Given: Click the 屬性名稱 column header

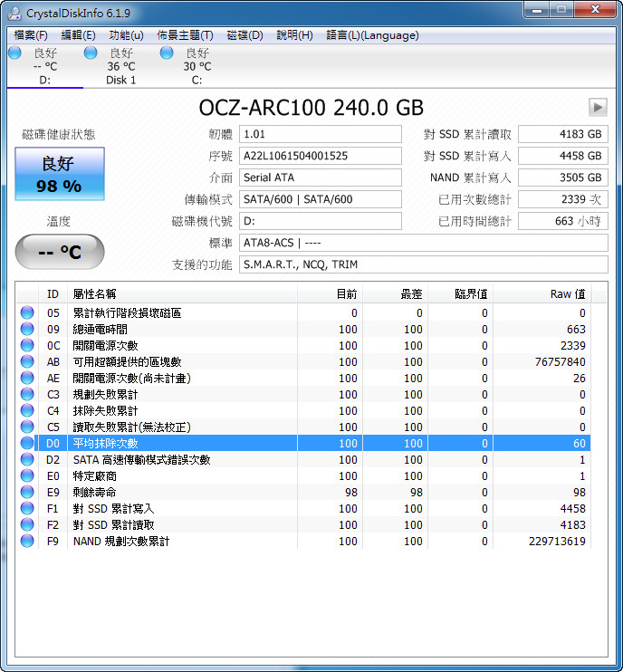Looking at the screenshot, I should coord(182,294).
